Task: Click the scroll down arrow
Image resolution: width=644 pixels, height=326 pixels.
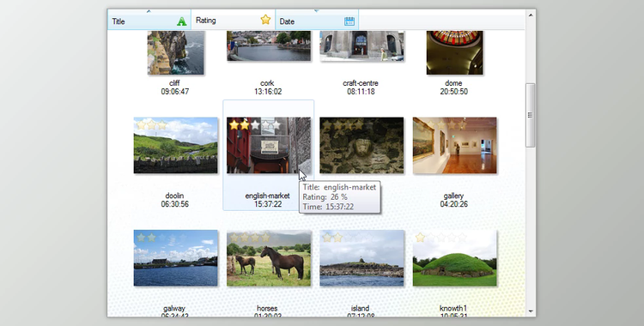Action: coord(531,311)
